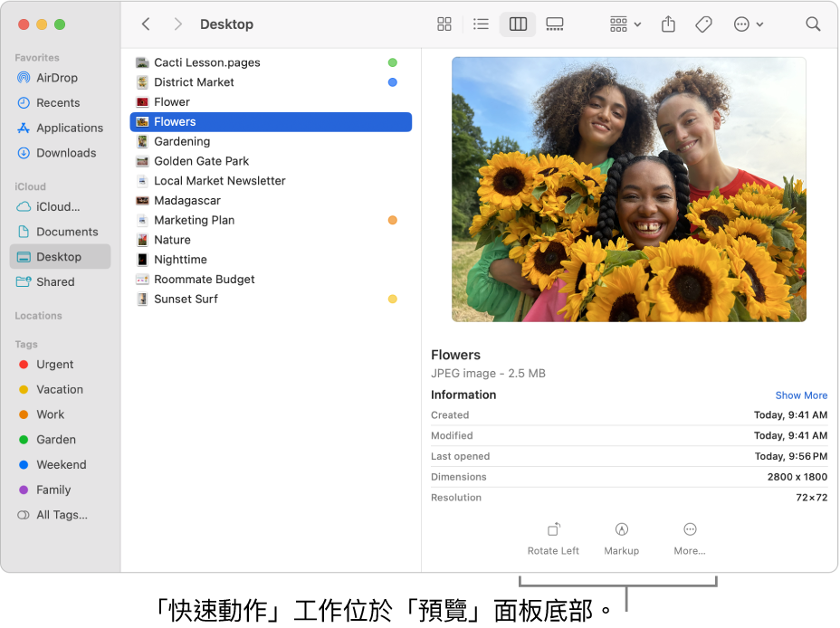Switch to gallery view

pos(555,24)
